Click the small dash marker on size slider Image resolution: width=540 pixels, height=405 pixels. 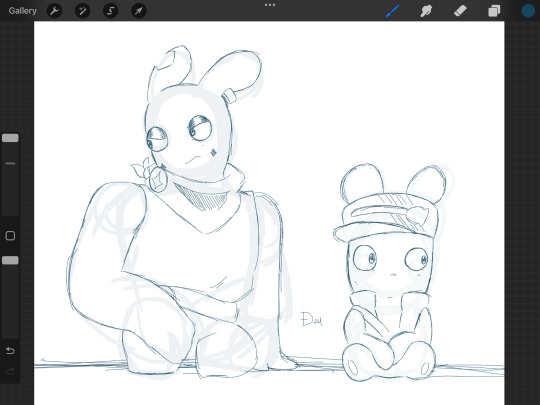click(10, 163)
